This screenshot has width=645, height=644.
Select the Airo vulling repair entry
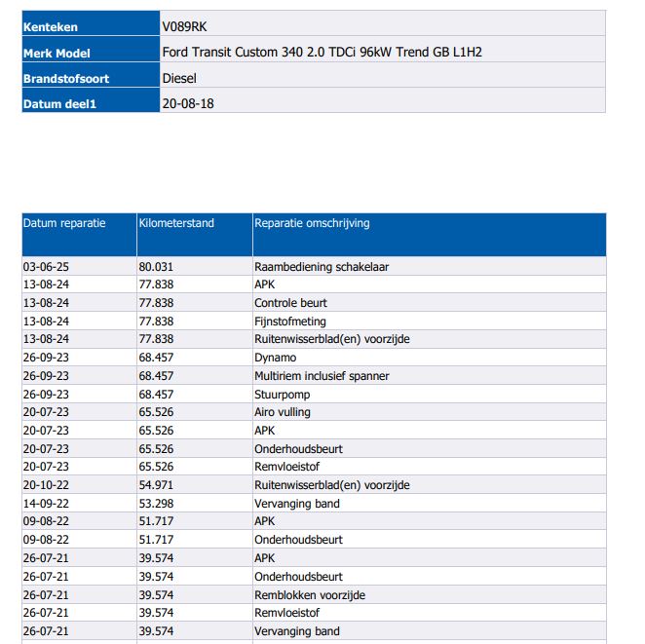point(283,412)
